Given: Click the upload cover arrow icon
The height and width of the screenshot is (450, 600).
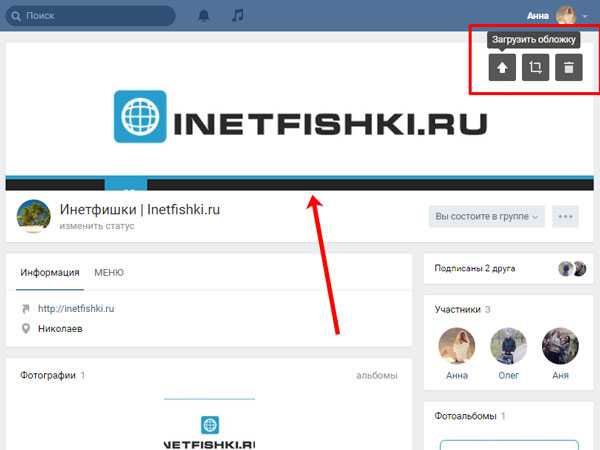Looking at the screenshot, I should (502, 67).
